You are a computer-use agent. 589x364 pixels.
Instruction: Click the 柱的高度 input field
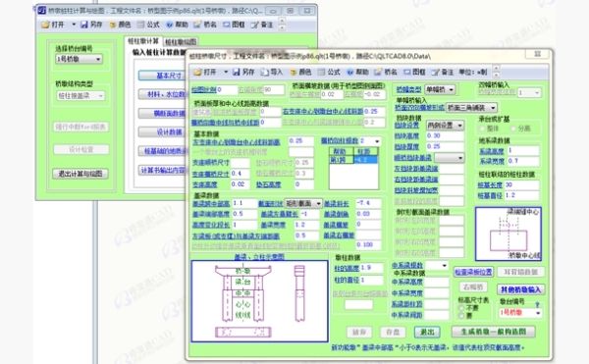[371, 268]
